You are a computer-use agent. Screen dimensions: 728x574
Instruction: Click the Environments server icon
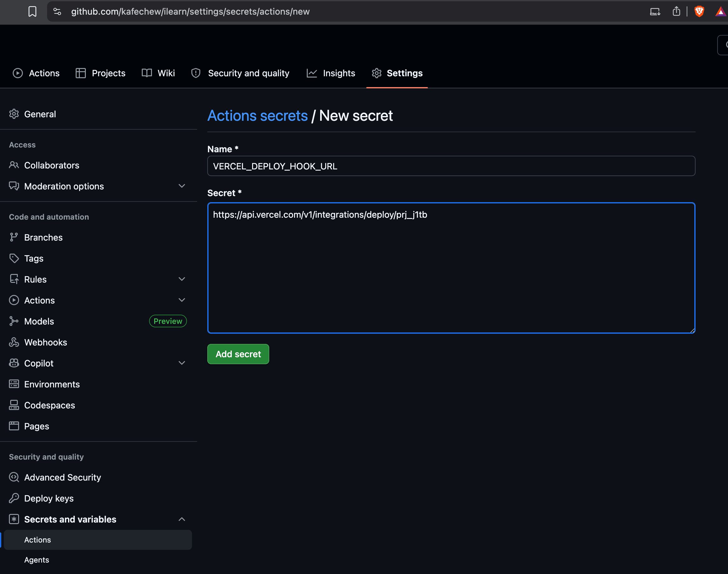click(x=14, y=384)
